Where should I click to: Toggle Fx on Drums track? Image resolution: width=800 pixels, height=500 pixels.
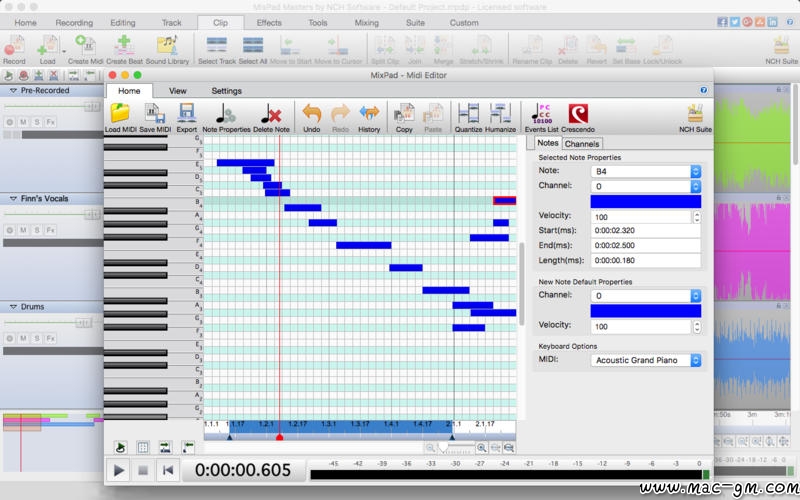[x=51, y=338]
